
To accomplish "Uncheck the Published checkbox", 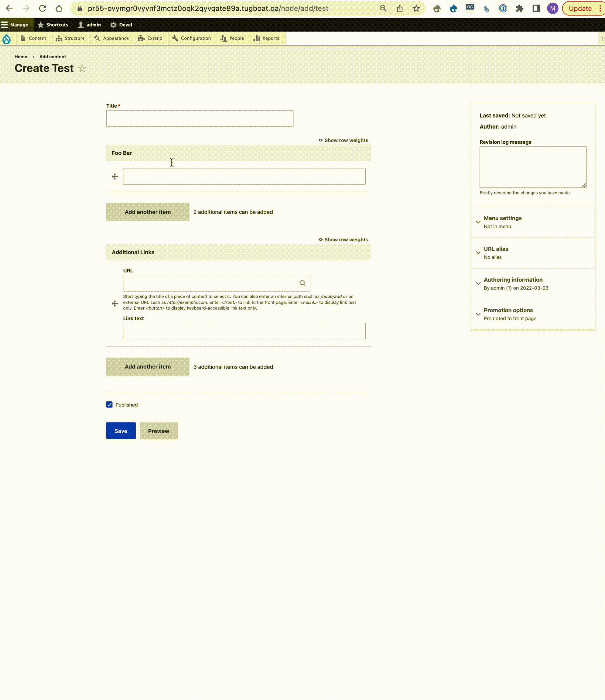I will coord(109,405).
